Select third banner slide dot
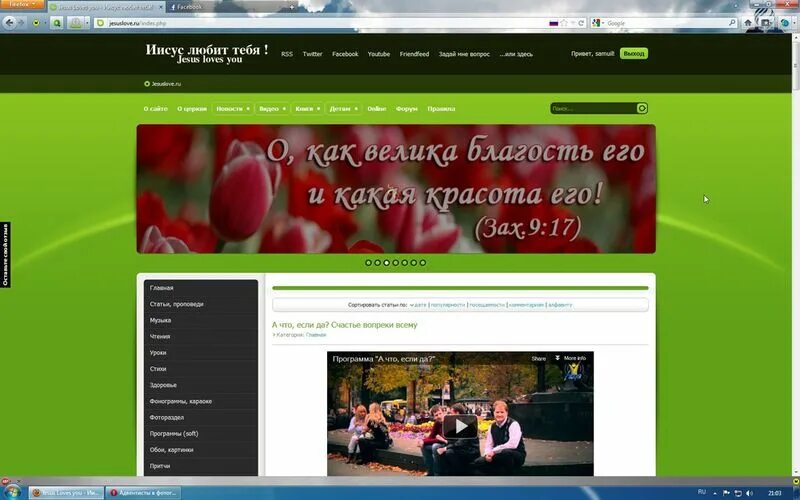This screenshot has height=500, width=800. click(386, 263)
